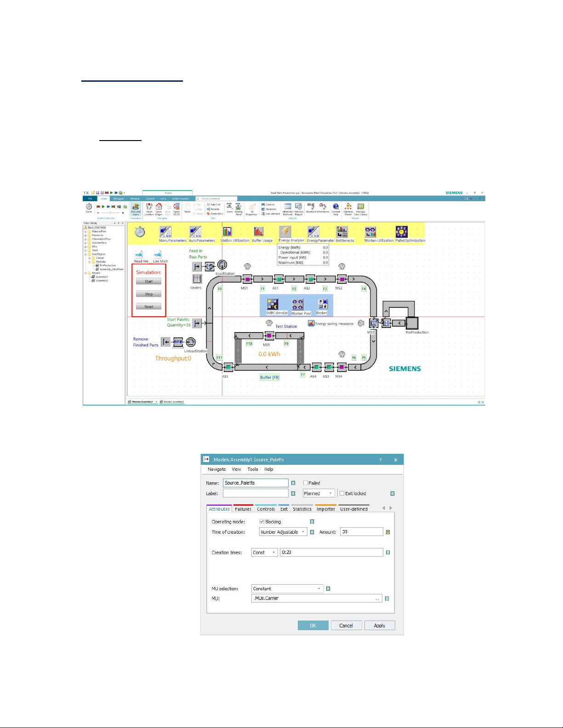Open the Time of creation dropdown
The height and width of the screenshot is (728, 563).
[x=283, y=532]
